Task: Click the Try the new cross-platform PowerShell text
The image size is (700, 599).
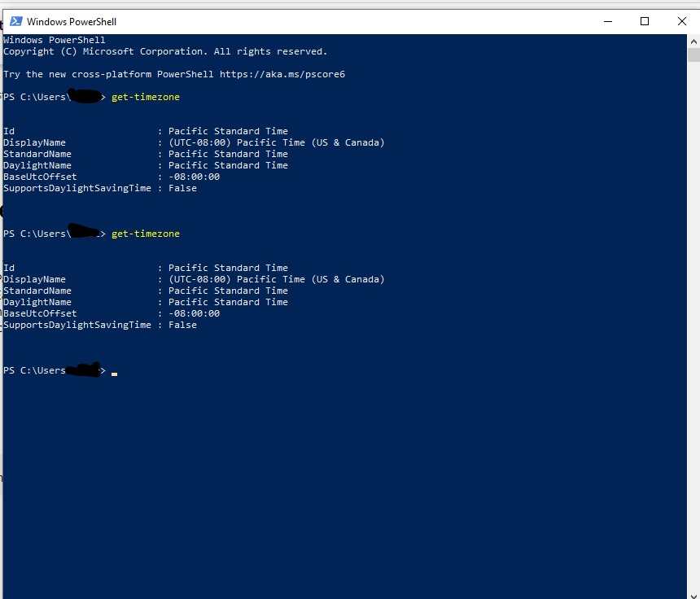Action: click(108, 74)
